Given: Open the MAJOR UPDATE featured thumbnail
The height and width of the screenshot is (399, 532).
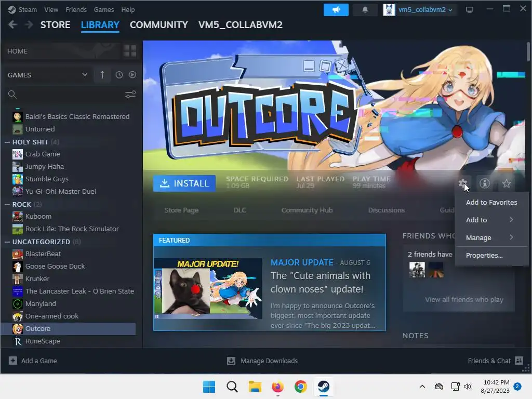Looking at the screenshot, I should point(208,288).
